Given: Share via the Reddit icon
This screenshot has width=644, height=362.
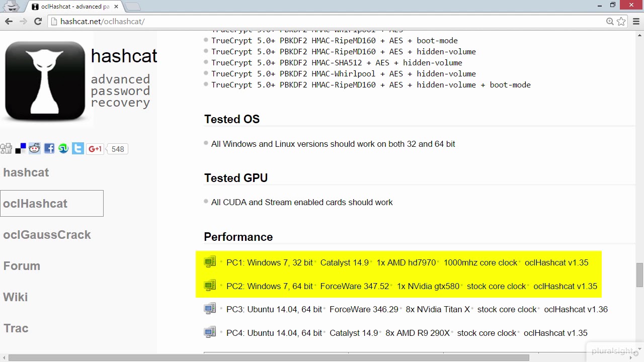Looking at the screenshot, I should 35,148.
